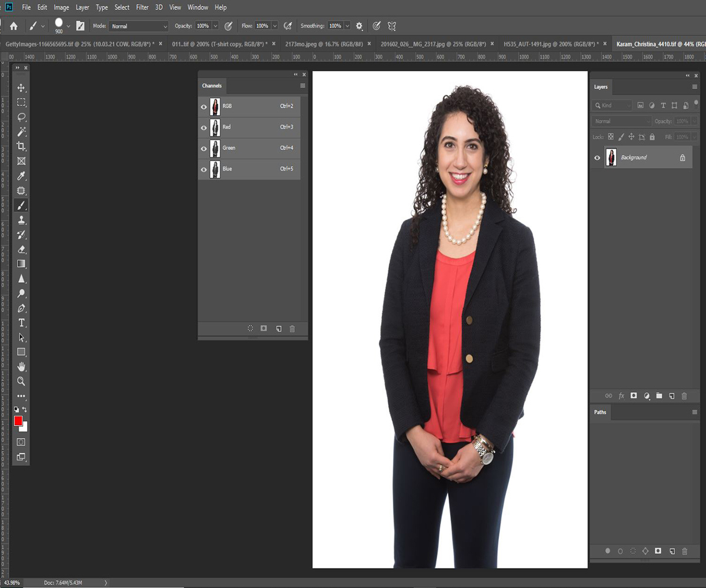
Task: Open the Layers panel Kind filter dropdown
Action: coord(612,105)
